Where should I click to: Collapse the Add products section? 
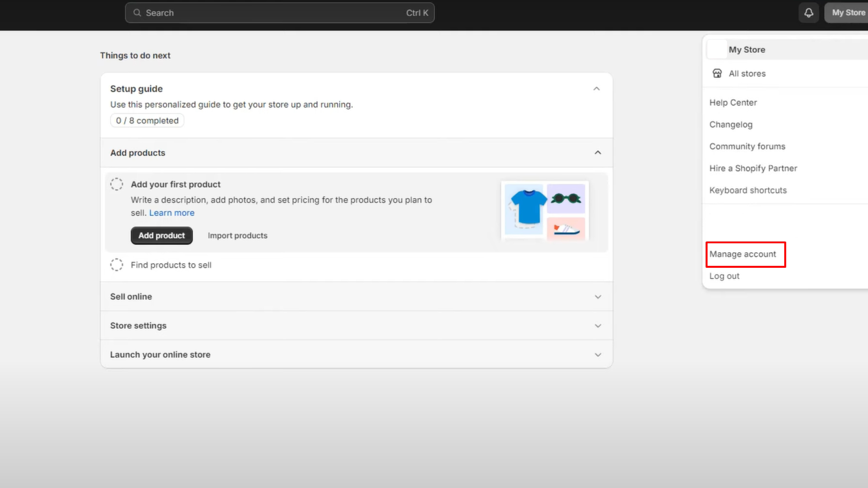coord(598,153)
